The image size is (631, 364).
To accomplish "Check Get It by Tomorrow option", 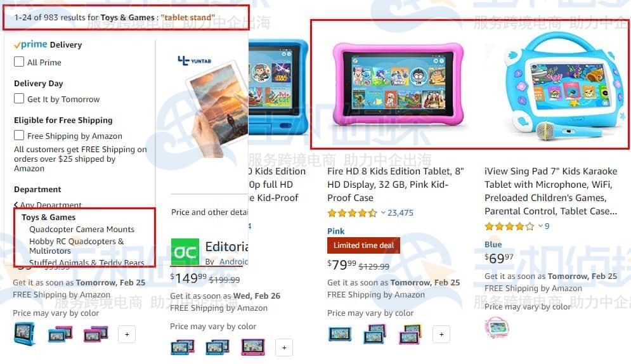I will coord(19,98).
